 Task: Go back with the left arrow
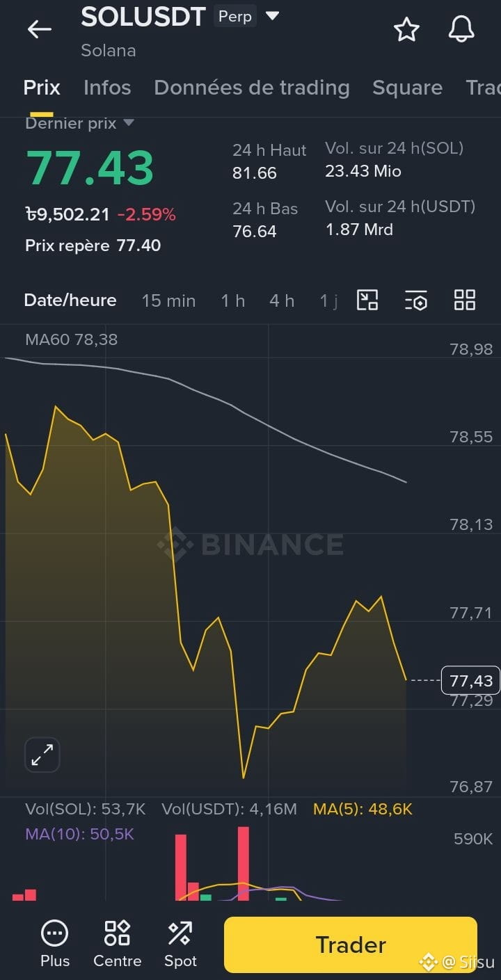coord(39,29)
